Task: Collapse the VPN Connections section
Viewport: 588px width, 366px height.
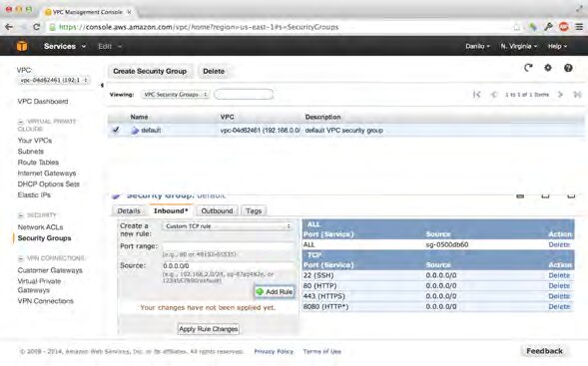Action: (21, 258)
